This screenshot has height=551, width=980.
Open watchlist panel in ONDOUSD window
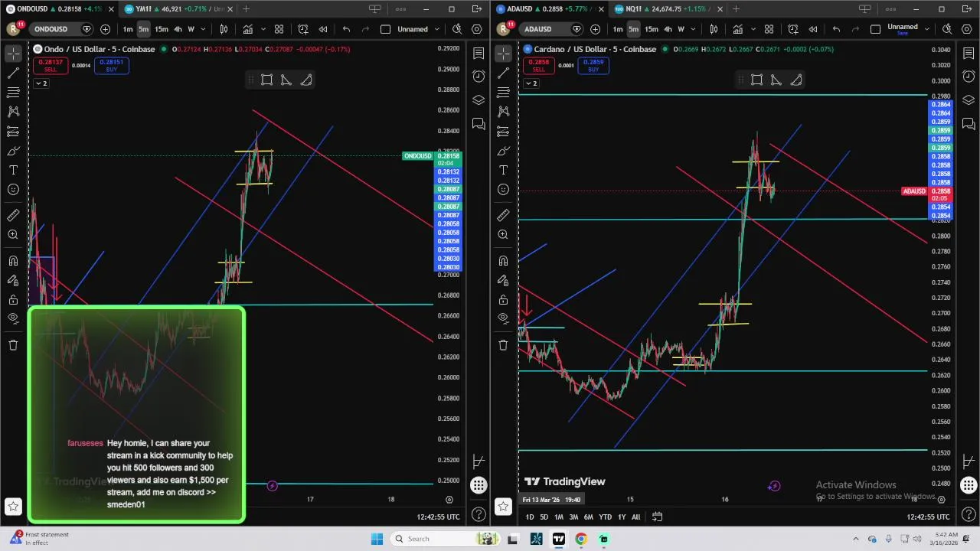[x=479, y=54]
